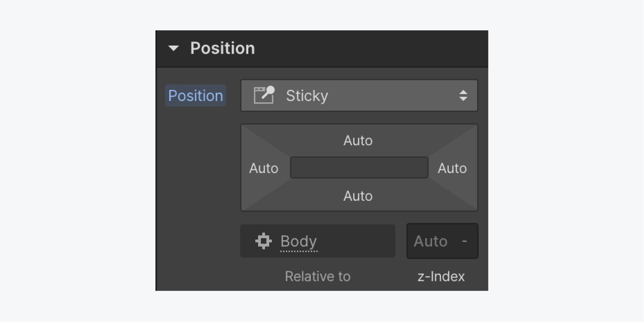The image size is (644, 322).
Task: Click the Sticky text in the dropdown
Action: coord(307,96)
